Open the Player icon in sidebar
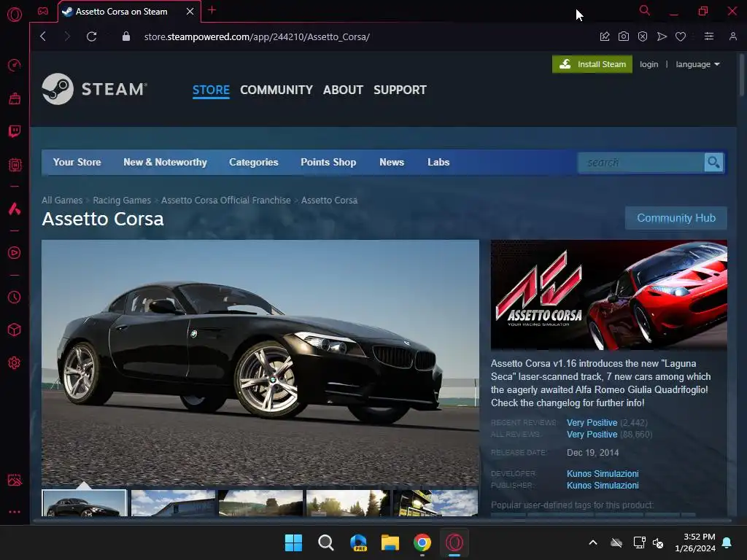 [15, 252]
